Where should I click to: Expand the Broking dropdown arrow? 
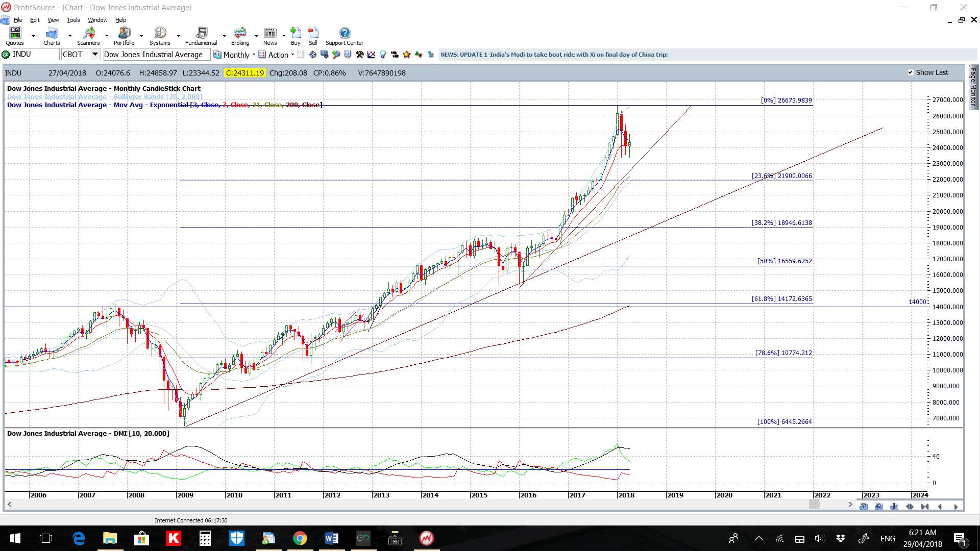(256, 36)
